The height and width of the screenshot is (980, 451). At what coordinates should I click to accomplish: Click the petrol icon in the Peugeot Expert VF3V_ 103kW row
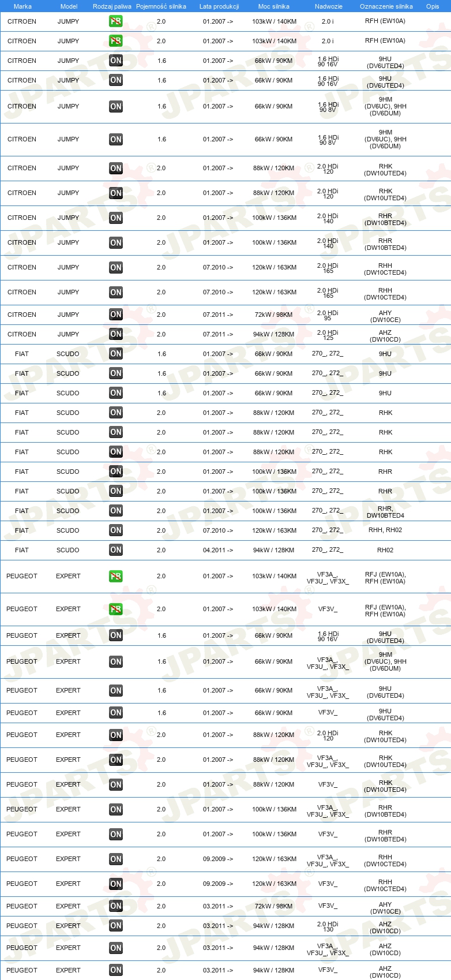(116, 609)
